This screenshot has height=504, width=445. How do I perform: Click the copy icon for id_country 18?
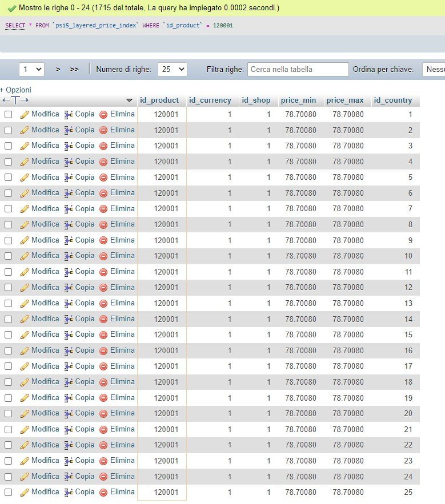[x=69, y=382]
